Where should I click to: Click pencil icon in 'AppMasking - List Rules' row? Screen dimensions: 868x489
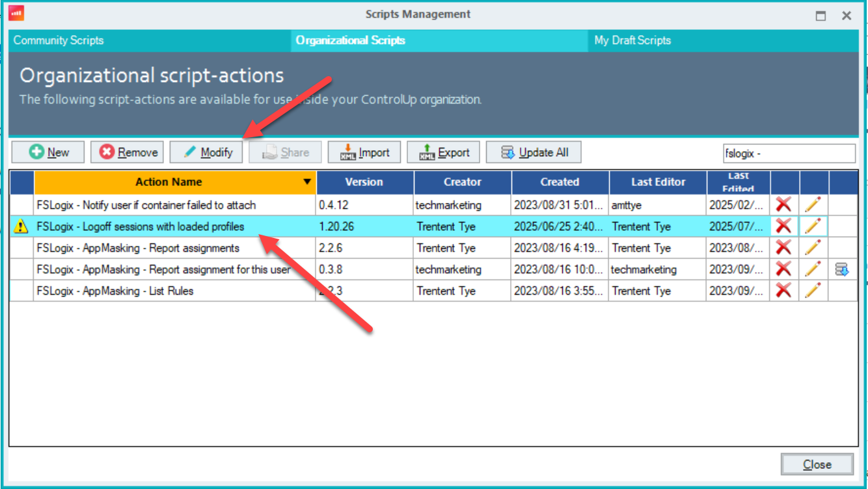point(813,291)
